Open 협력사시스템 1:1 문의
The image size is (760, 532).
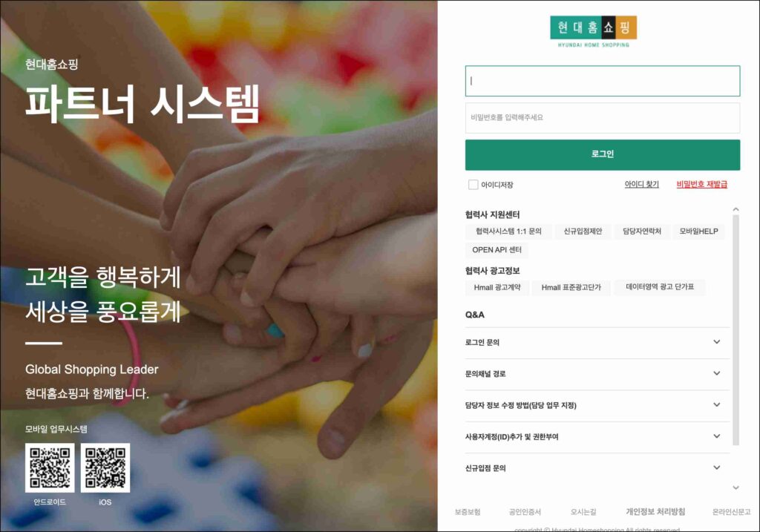pyautogui.click(x=508, y=231)
